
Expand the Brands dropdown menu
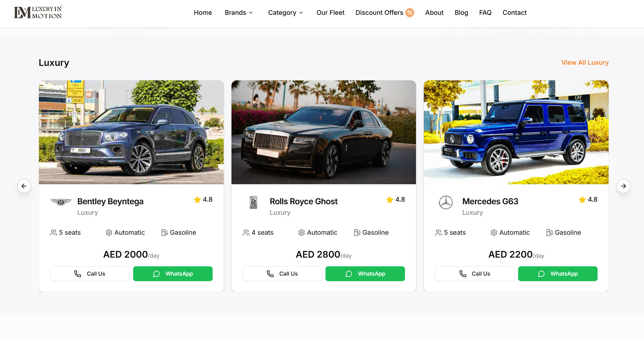239,12
